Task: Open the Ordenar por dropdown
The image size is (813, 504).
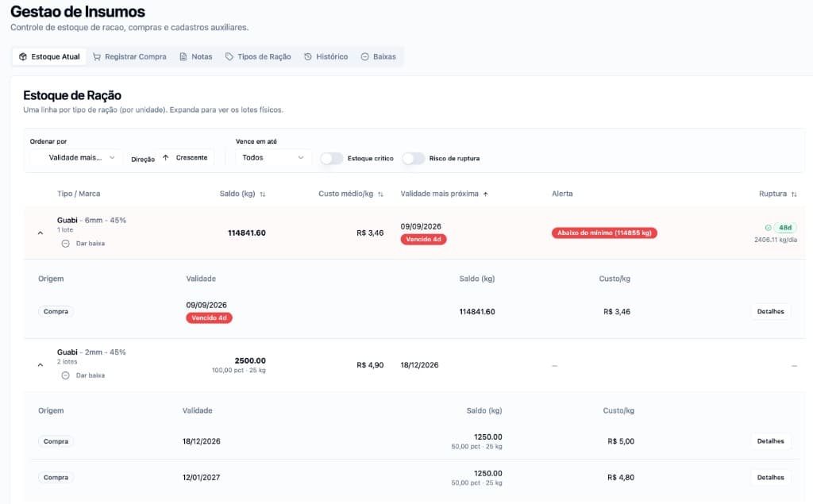Action: [x=76, y=158]
